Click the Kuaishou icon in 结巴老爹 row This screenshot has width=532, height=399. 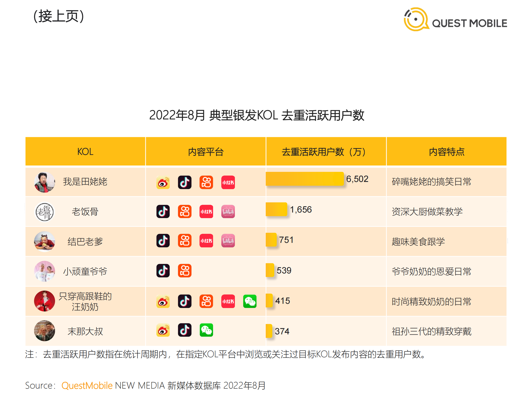pos(185,241)
